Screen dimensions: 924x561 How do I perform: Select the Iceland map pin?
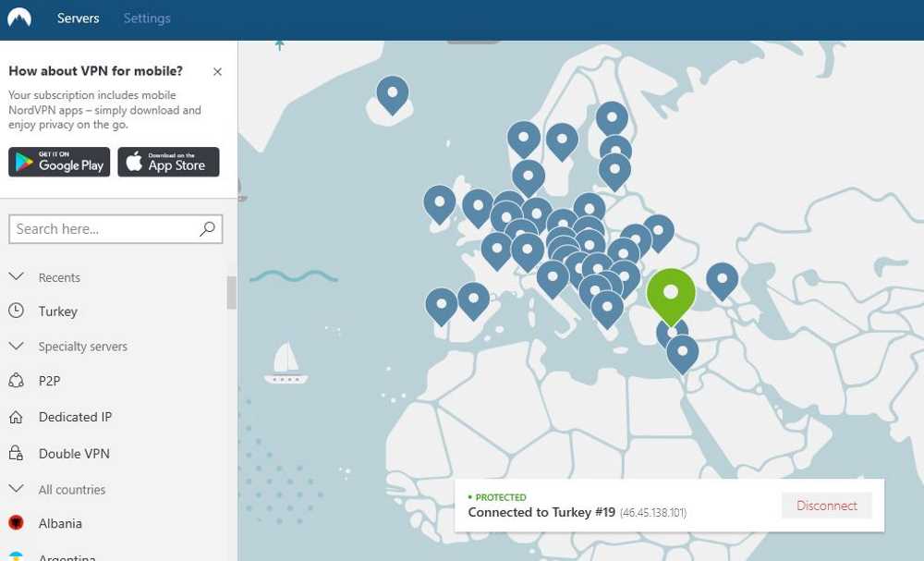(x=393, y=95)
